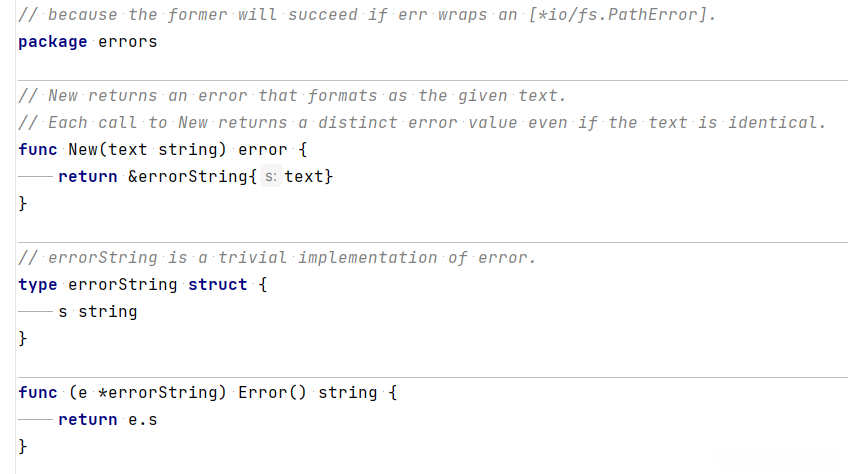Screen dimensions: 848x474
Task: Click the "func" keyword before New
Action: point(38,150)
